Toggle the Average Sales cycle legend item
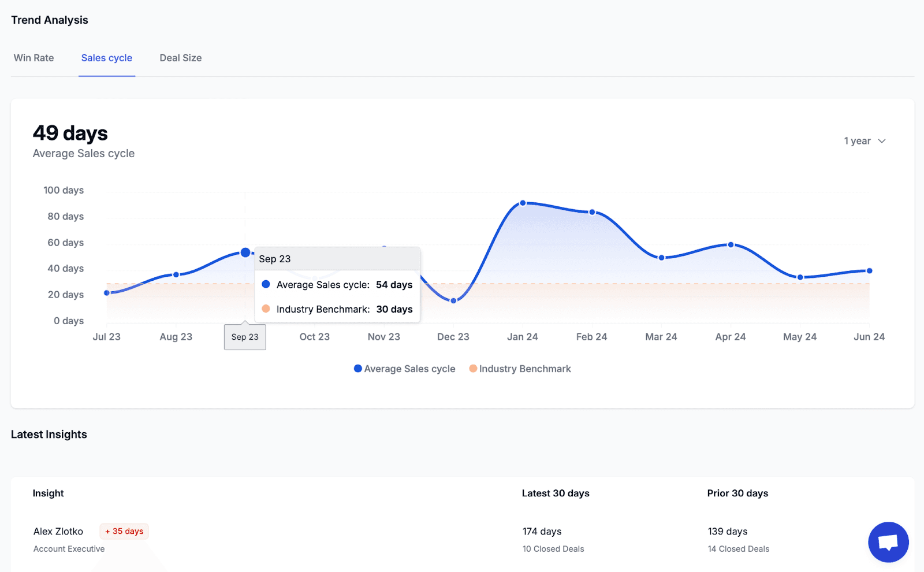924x572 pixels. coord(404,369)
